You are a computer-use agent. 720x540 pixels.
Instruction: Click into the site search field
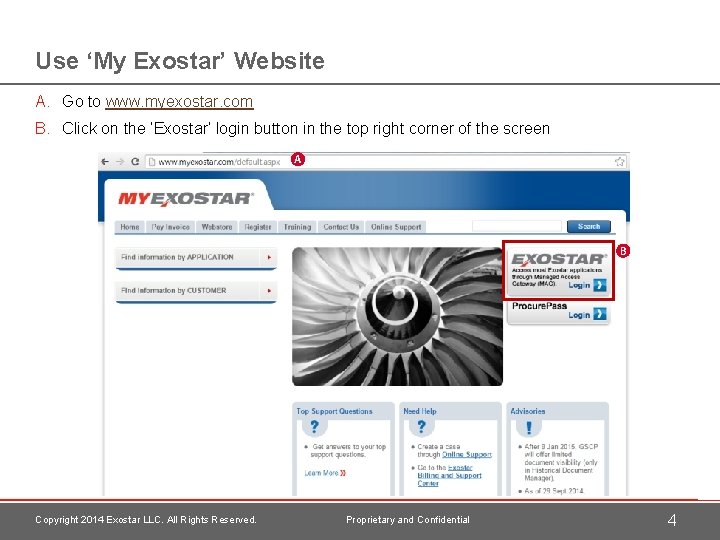(517, 226)
